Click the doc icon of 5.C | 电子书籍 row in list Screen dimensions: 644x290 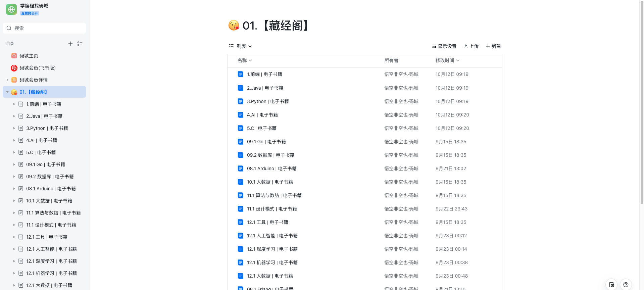click(240, 128)
